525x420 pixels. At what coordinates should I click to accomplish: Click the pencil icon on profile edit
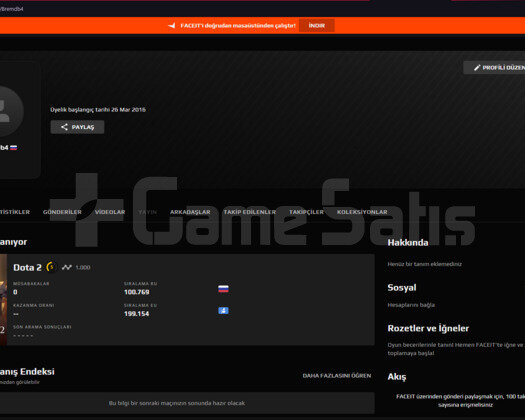tap(477, 68)
